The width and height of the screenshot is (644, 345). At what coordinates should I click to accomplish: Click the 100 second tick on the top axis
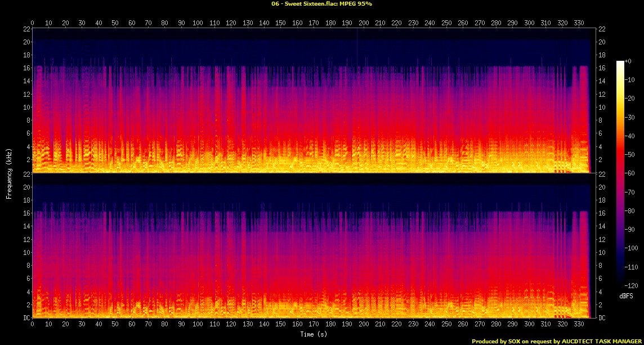pos(198,23)
